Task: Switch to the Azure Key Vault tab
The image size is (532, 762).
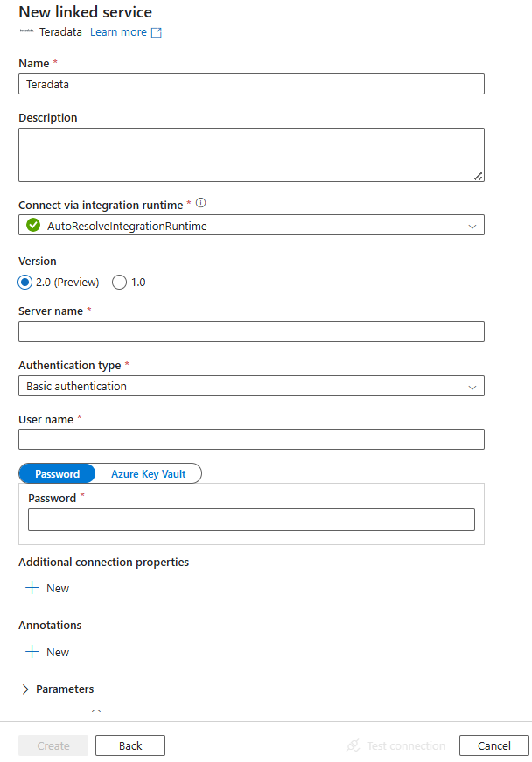Action: click(x=148, y=473)
